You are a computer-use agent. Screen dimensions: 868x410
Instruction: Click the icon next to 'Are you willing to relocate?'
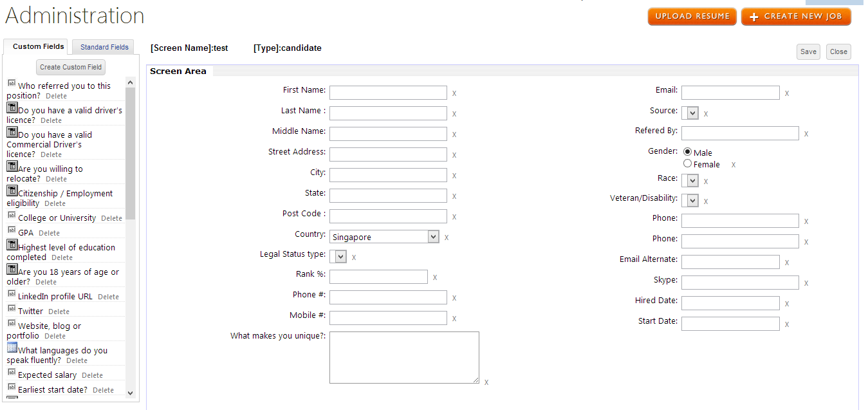coord(12,166)
